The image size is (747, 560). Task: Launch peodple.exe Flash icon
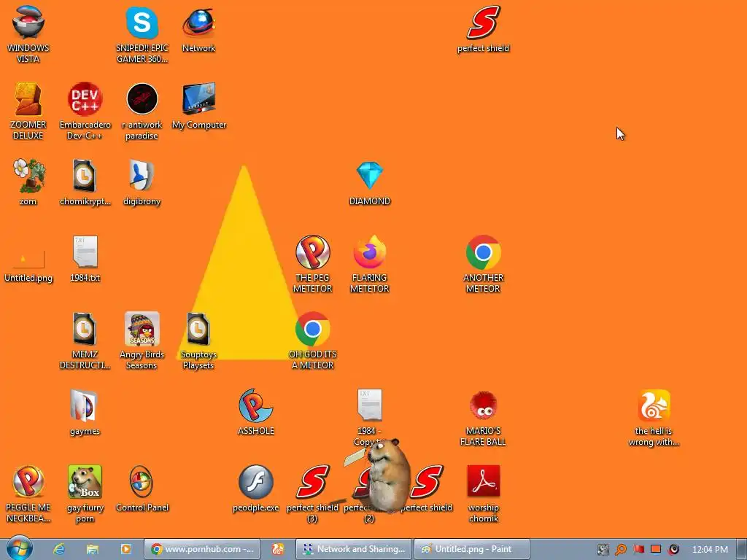pyautogui.click(x=256, y=489)
